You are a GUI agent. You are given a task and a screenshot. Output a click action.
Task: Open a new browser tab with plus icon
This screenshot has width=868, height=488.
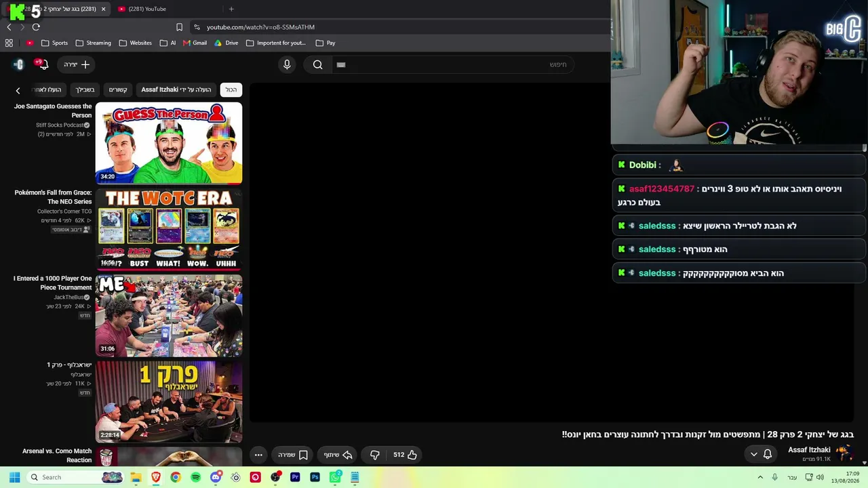[x=231, y=9]
